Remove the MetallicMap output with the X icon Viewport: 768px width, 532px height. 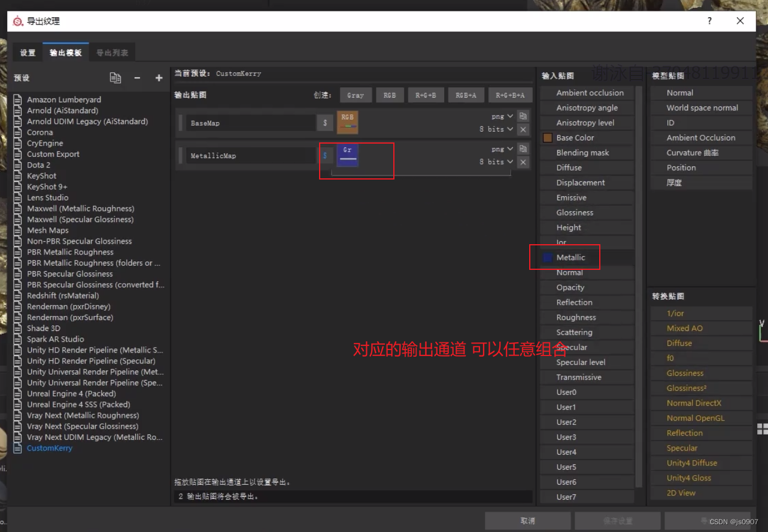point(523,162)
